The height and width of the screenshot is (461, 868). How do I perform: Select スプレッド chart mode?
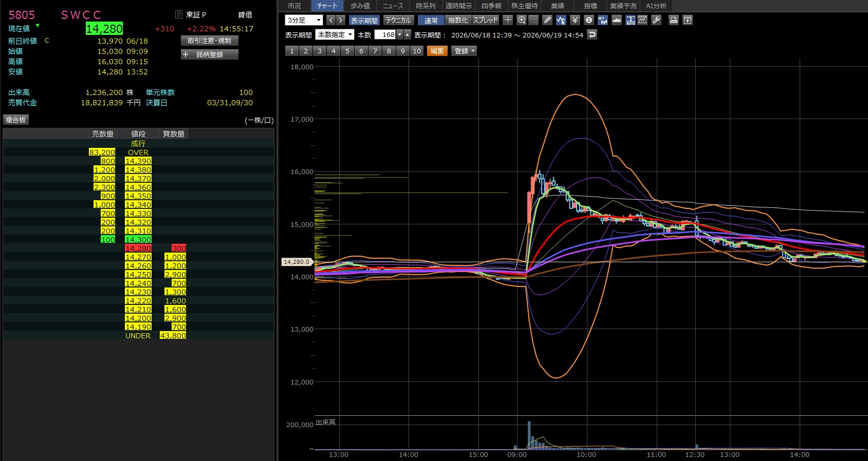point(486,20)
